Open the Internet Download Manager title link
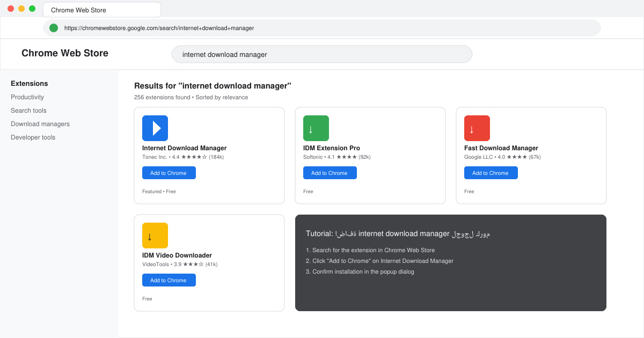The width and height of the screenshot is (644, 338). tap(184, 148)
